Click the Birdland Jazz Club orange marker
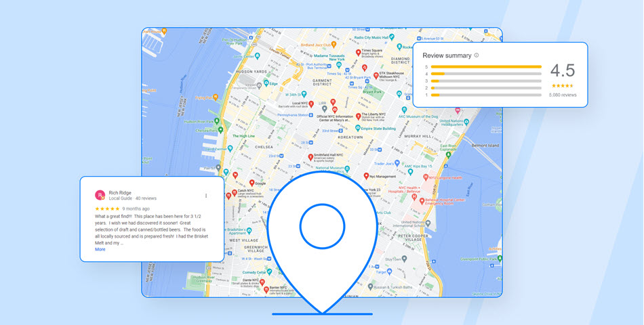This screenshot has width=644, height=325. point(334,44)
